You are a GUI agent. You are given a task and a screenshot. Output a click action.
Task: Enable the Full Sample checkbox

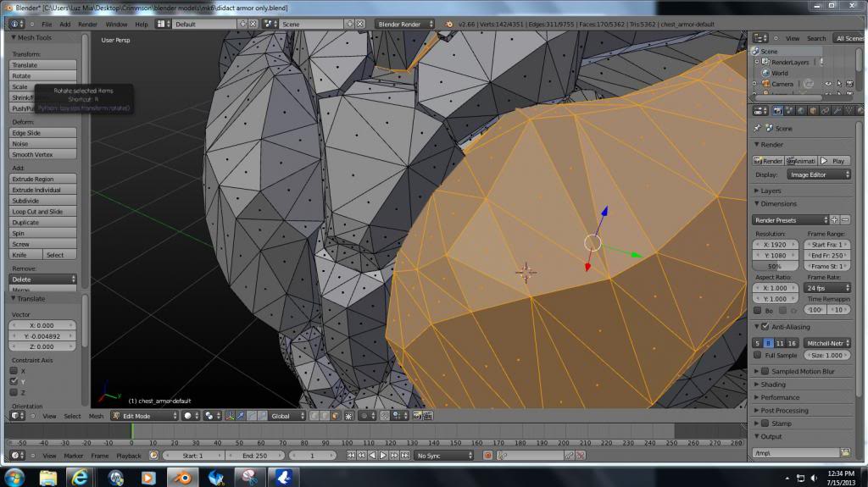758,356
